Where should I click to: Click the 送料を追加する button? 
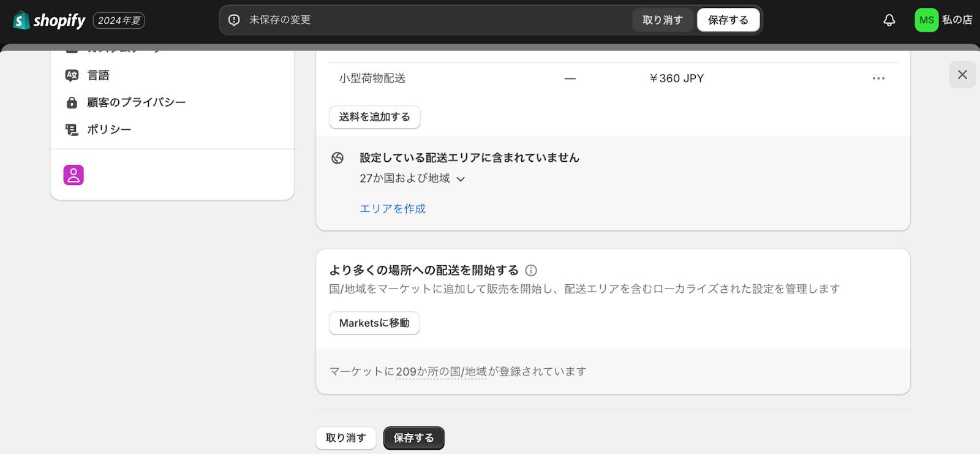(x=375, y=117)
